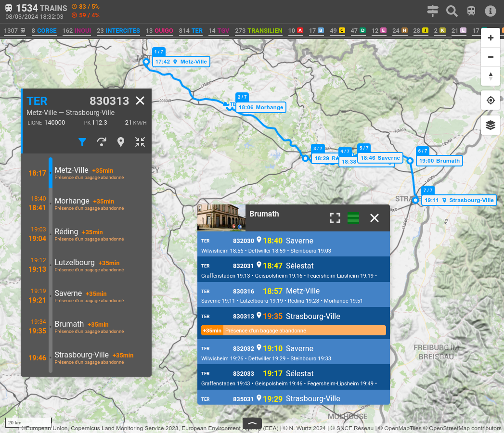The height and width of the screenshot is (433, 504).
Task: Click the map pin icon for train 830313
Action: pos(121,142)
